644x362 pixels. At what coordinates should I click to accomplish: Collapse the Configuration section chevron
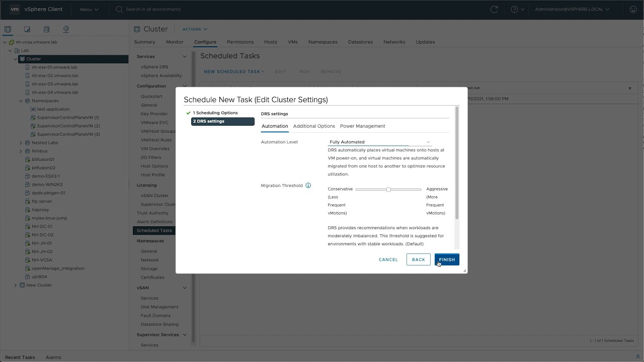click(x=185, y=86)
